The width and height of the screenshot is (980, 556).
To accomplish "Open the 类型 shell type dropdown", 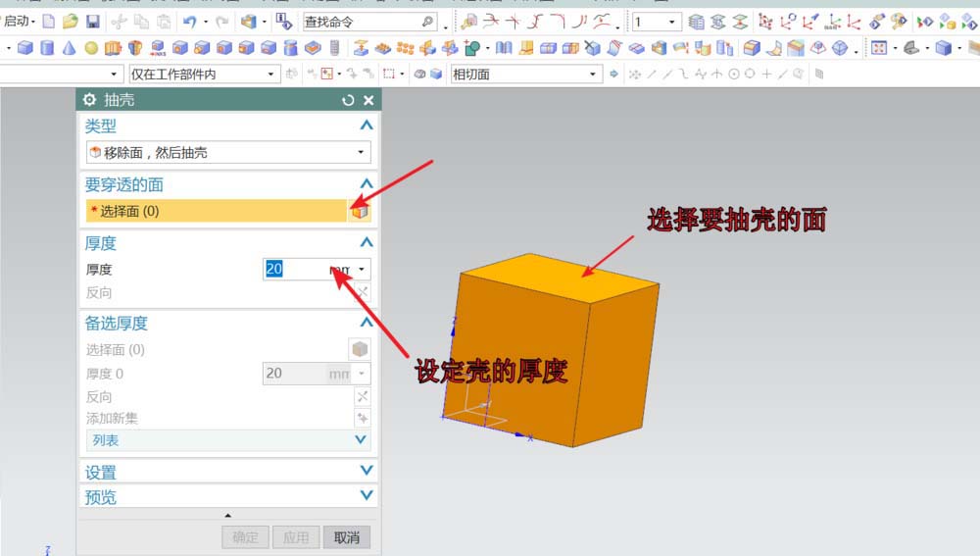I will pyautogui.click(x=227, y=152).
